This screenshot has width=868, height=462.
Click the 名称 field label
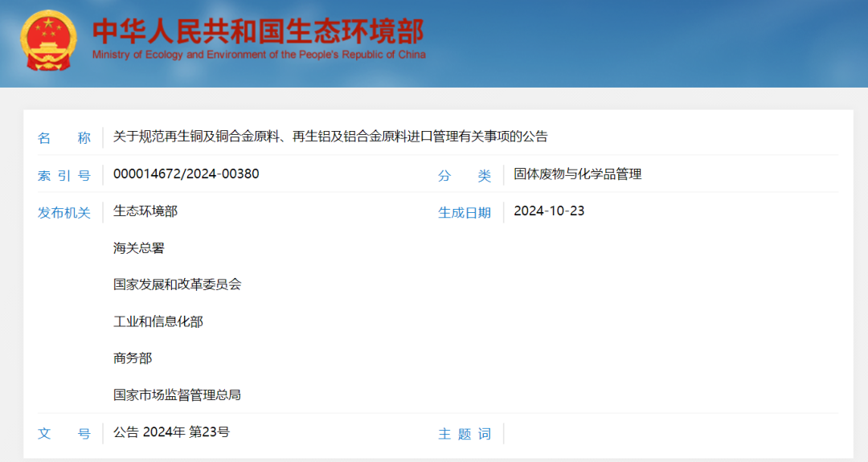pos(64,138)
